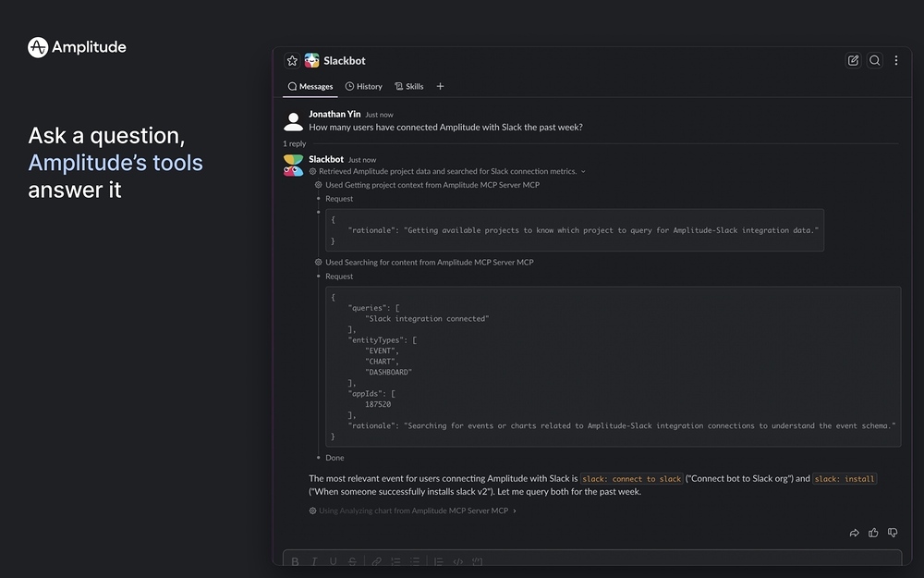Screen dimensions: 924x578
Task: Click the 'slack: install' code tag
Action: click(845, 479)
